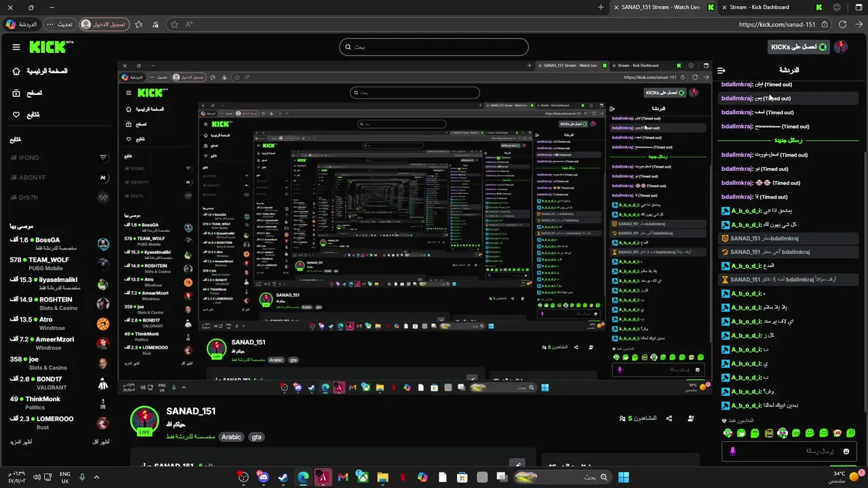Click the viewers count icon
Image resolution: width=868 pixels, height=488 pixels.
[x=623, y=418]
